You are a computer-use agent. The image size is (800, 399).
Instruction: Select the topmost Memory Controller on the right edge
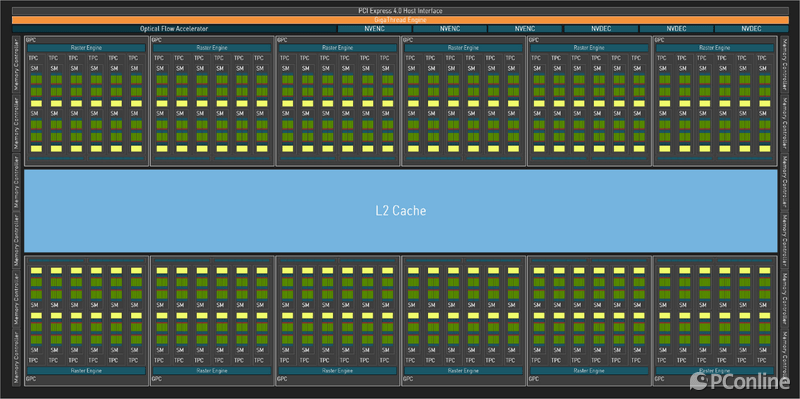pos(785,64)
